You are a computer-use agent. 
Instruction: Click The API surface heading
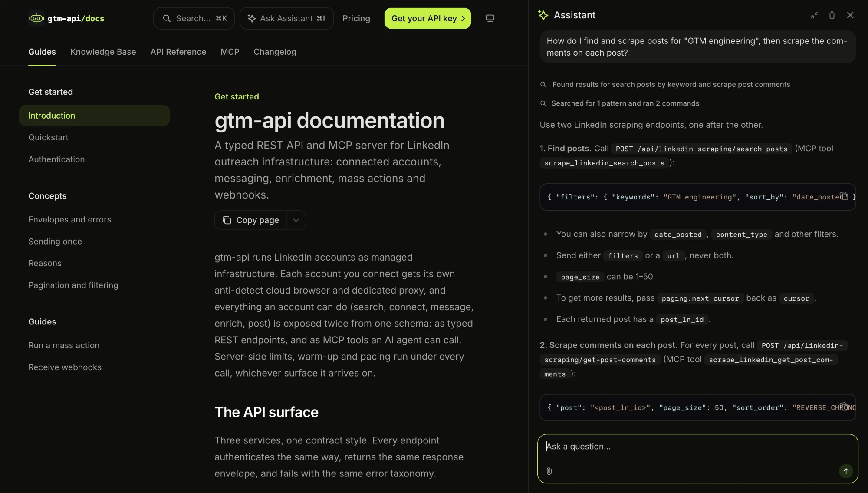tap(266, 412)
